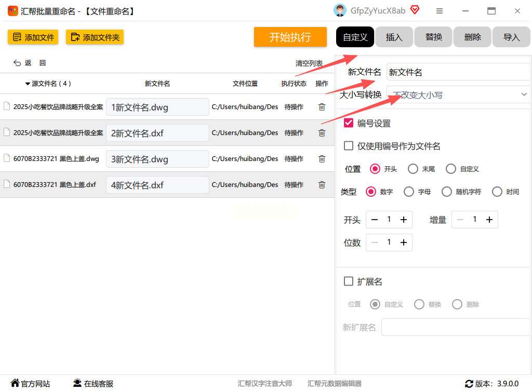Open 汇帮元数据编辑器 link

point(334,384)
